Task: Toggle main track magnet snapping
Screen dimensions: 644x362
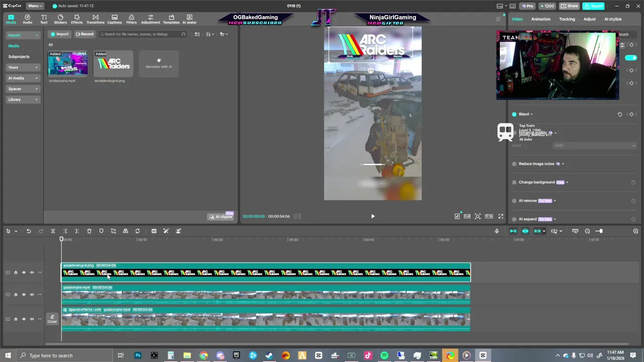Action: pyautogui.click(x=513, y=231)
